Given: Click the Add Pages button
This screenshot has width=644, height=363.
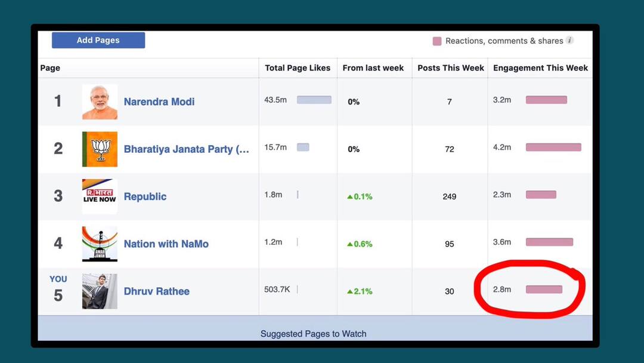Looking at the screenshot, I should (x=98, y=40).
